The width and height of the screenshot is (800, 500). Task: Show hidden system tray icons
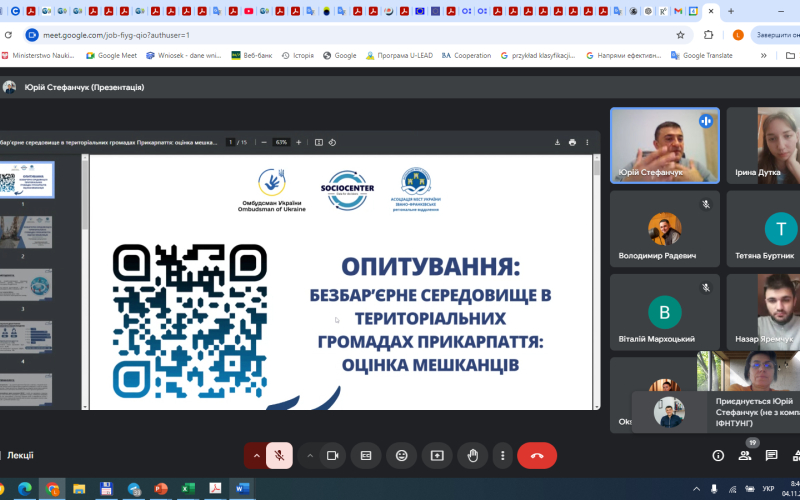coord(696,488)
